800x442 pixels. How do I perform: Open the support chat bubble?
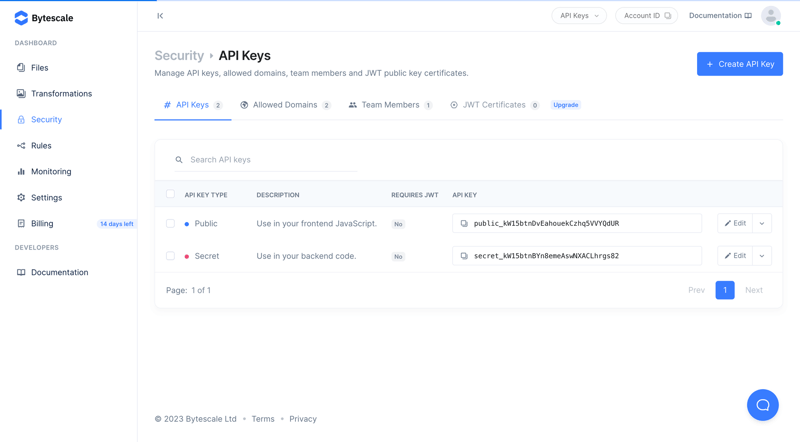[762, 405]
